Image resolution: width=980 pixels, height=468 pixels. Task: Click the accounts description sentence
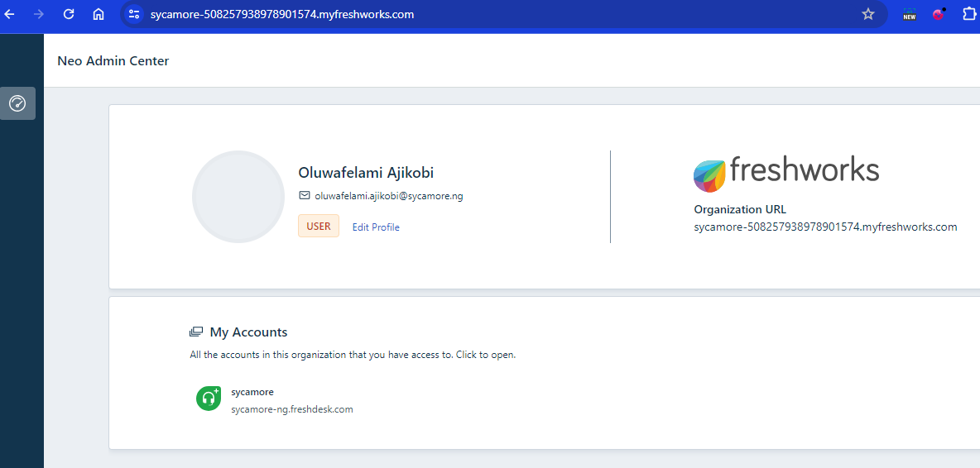(353, 355)
